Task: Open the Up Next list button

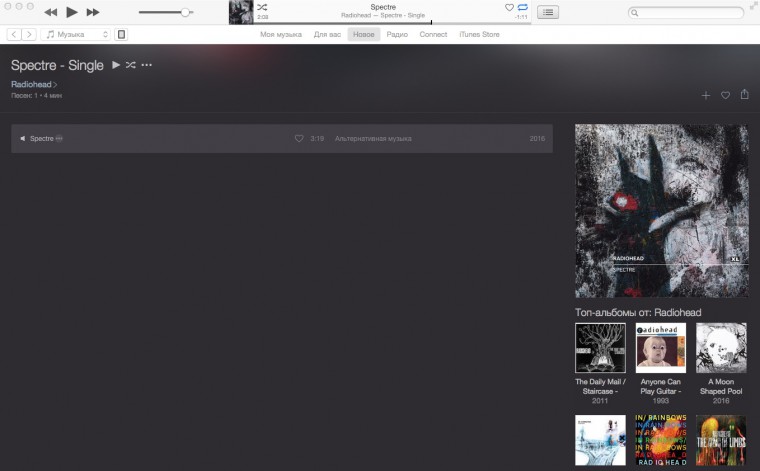Action: click(x=548, y=12)
